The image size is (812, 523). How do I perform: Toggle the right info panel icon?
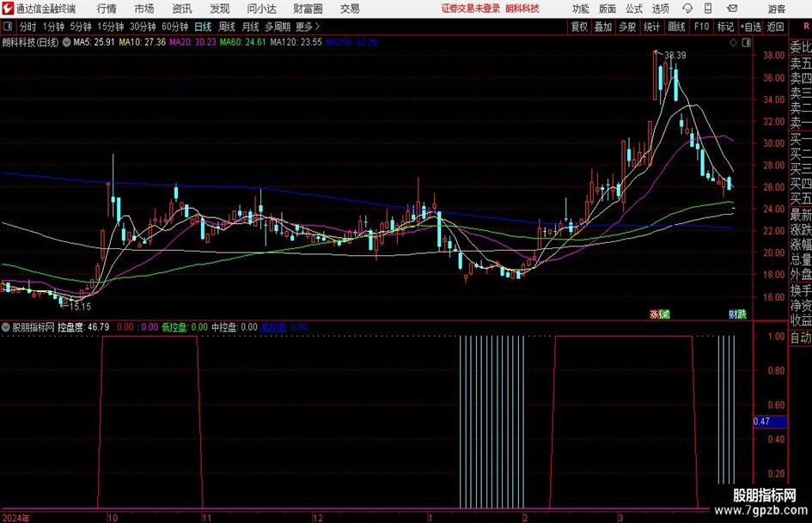[746, 43]
